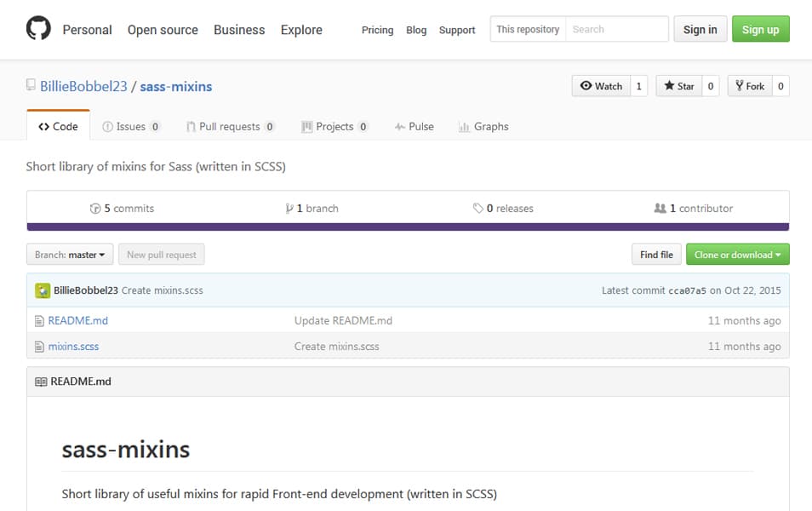Open the mixins.scss file link

(73, 346)
